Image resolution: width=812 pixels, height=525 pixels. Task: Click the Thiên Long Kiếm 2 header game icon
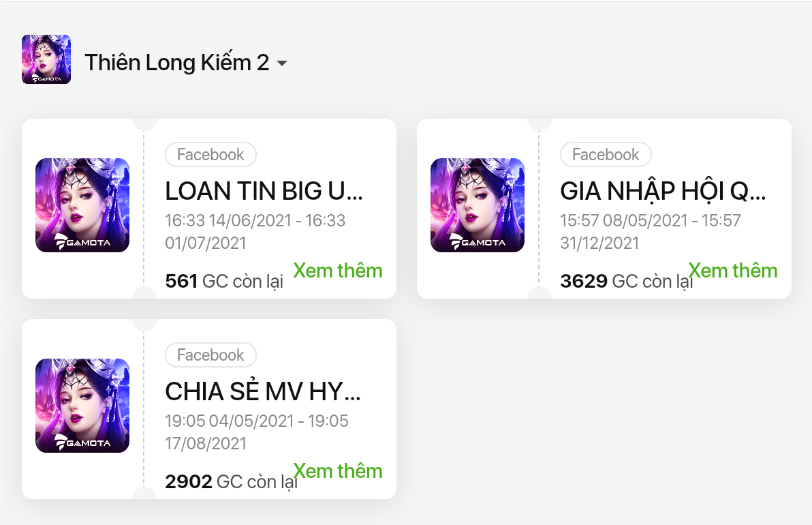[46, 59]
